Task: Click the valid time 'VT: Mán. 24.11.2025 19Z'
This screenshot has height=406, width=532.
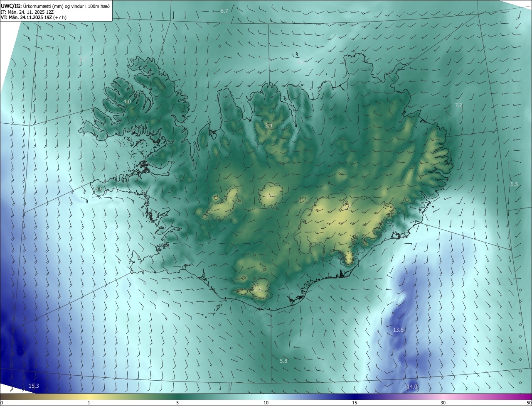Action: point(26,18)
